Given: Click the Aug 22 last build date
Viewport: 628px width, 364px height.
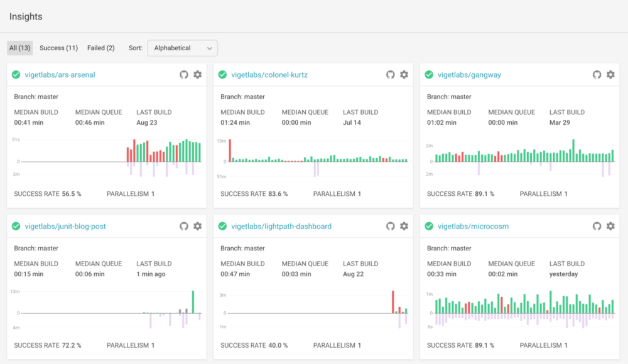Looking at the screenshot, I should point(353,274).
